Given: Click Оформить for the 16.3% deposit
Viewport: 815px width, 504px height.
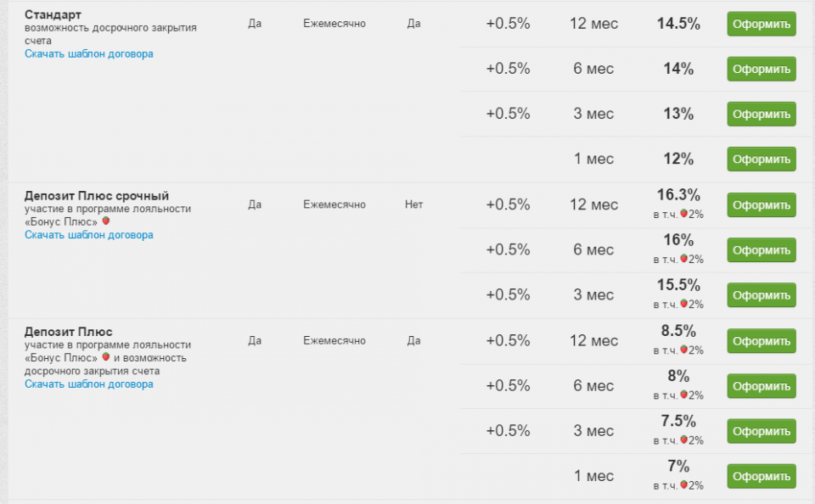Looking at the screenshot, I should (x=761, y=205).
